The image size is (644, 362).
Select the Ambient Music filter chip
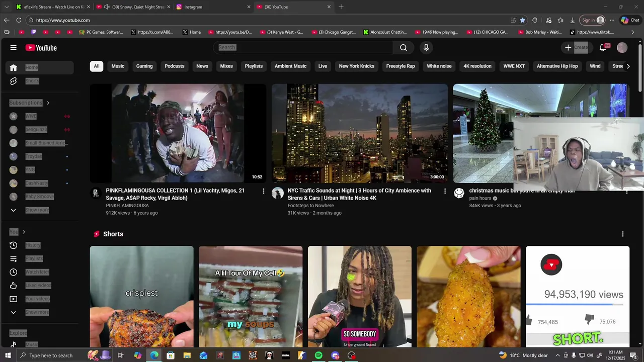[290, 66]
